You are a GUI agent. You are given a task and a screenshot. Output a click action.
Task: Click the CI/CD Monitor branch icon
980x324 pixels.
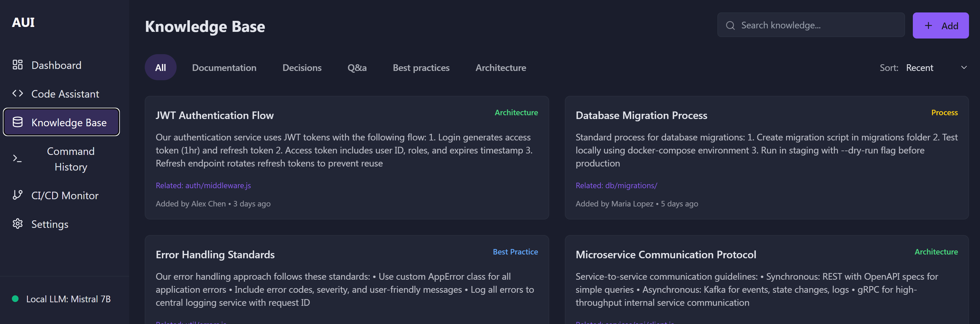(17, 195)
